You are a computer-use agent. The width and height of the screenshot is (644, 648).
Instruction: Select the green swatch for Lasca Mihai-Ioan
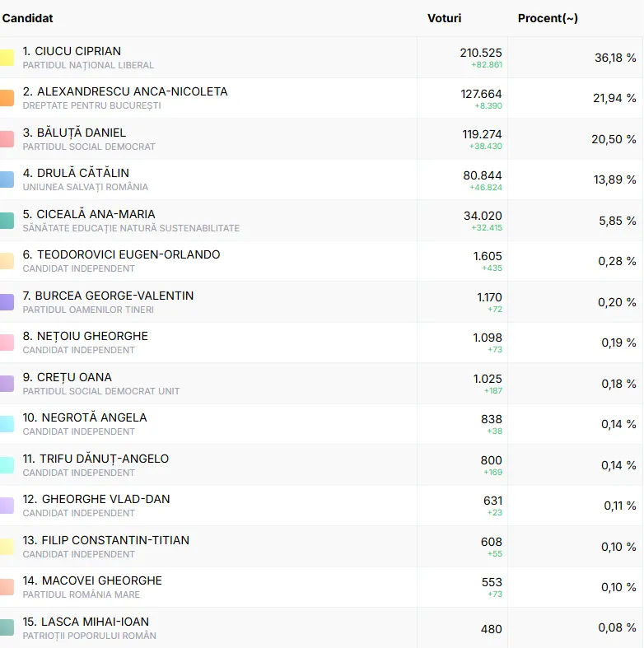tap(7, 628)
